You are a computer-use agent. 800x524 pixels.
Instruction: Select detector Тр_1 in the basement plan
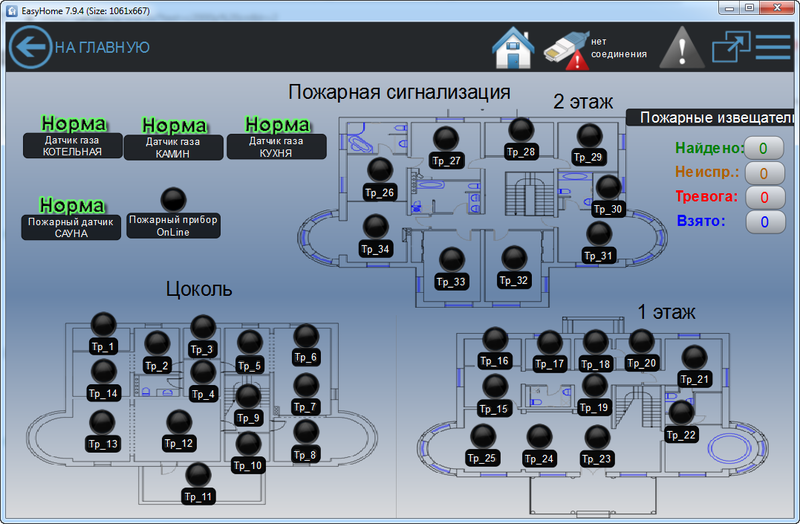click(x=103, y=324)
